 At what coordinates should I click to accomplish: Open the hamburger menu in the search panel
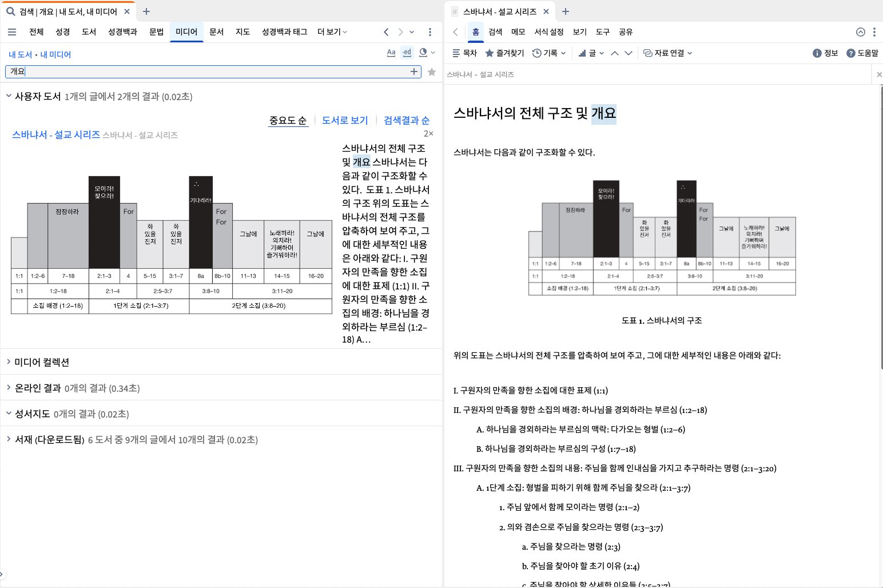click(12, 32)
